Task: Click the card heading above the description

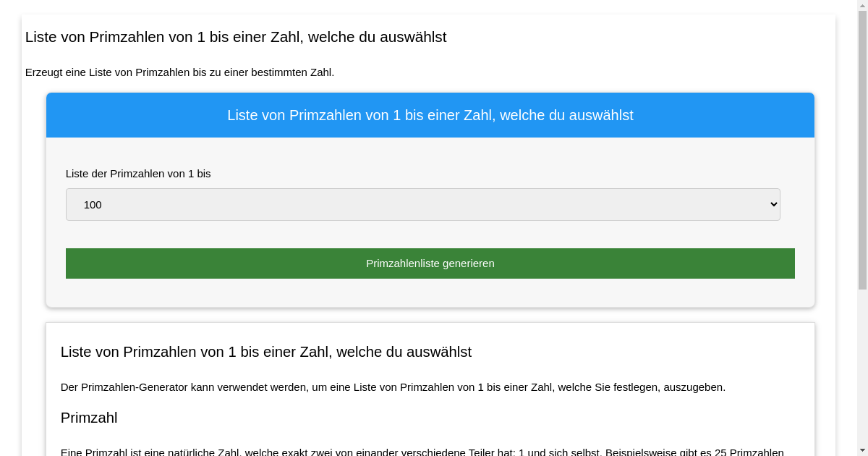Action: [266, 352]
